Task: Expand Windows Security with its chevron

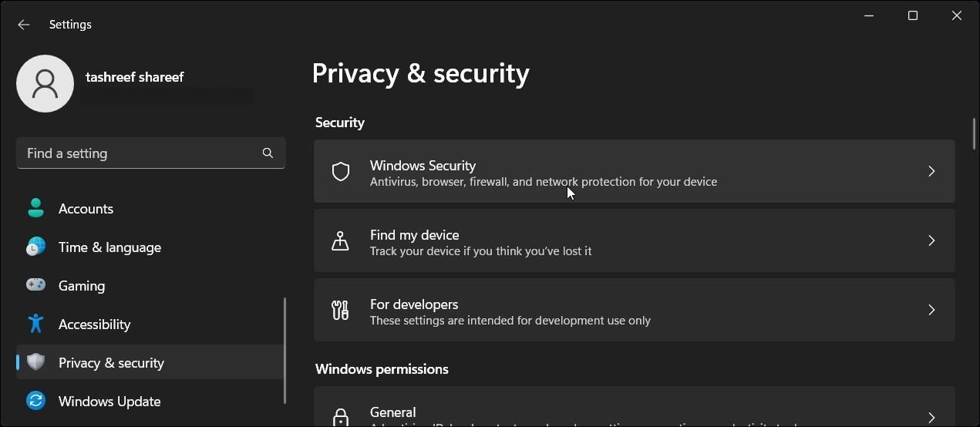Action: (x=931, y=171)
